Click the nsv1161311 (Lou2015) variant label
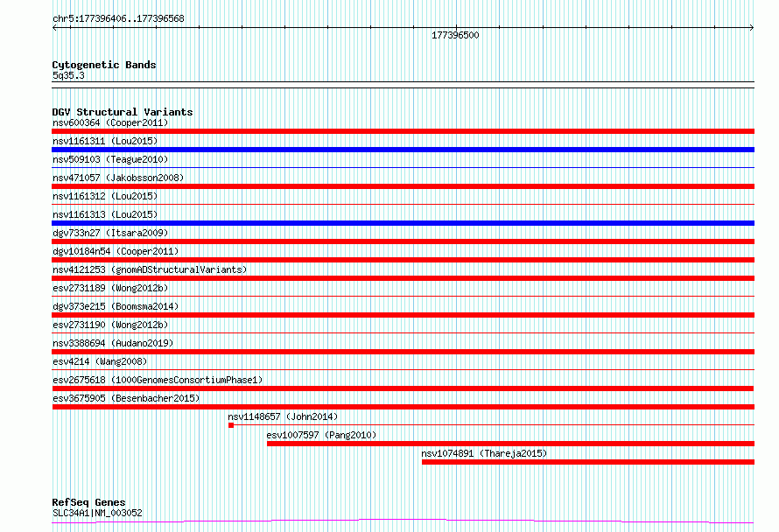The image size is (779, 532). coord(105,141)
